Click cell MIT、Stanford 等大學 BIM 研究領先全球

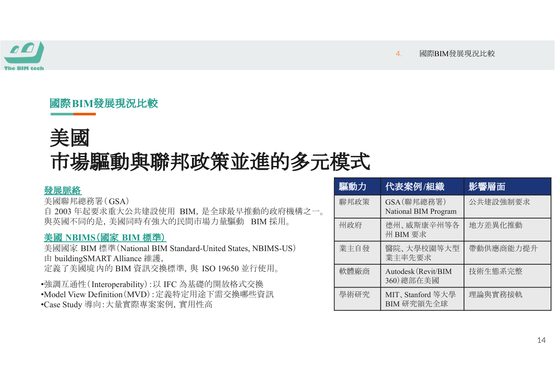click(x=422, y=299)
